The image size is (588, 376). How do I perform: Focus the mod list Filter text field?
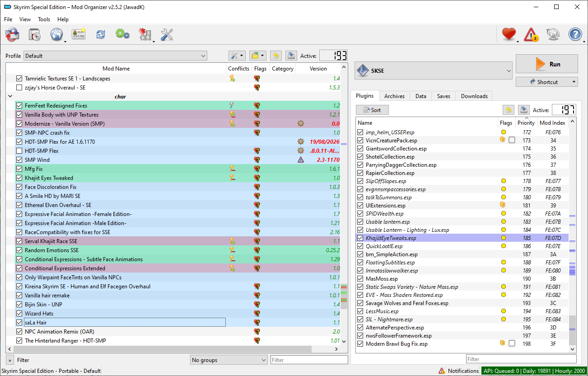point(309,360)
